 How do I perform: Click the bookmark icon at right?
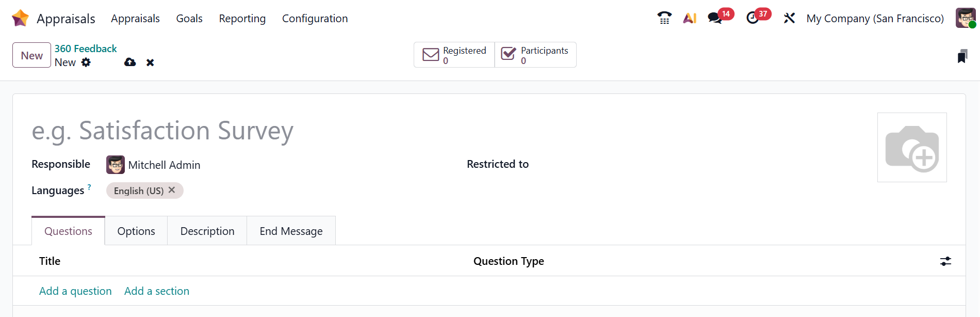[962, 56]
